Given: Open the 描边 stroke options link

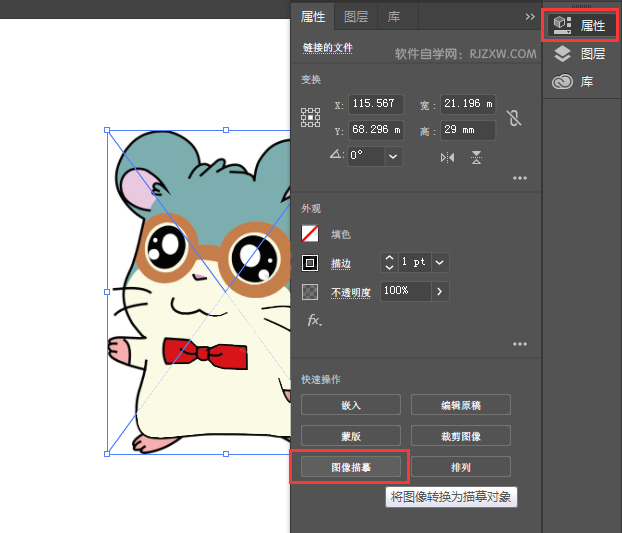Looking at the screenshot, I should pos(341,264).
